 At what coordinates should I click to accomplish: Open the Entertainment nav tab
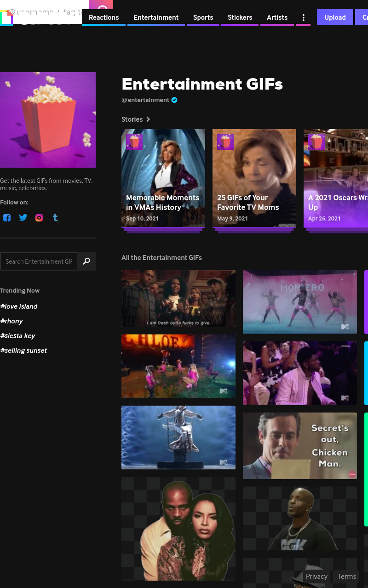pyautogui.click(x=156, y=17)
